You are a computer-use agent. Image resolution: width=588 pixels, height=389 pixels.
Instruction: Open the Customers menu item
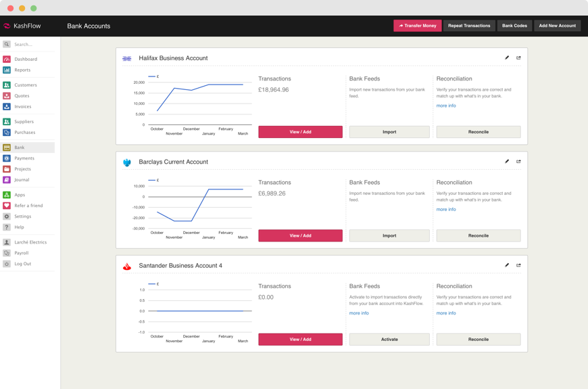[x=26, y=85]
